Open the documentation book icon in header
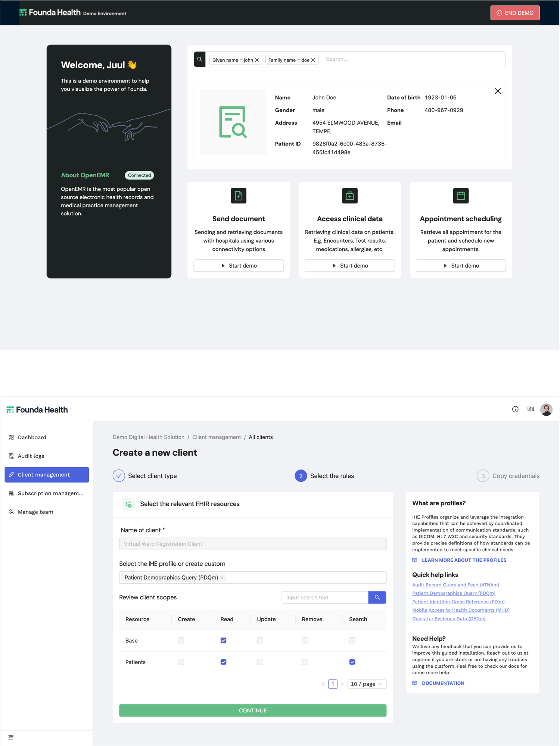 tap(531, 409)
